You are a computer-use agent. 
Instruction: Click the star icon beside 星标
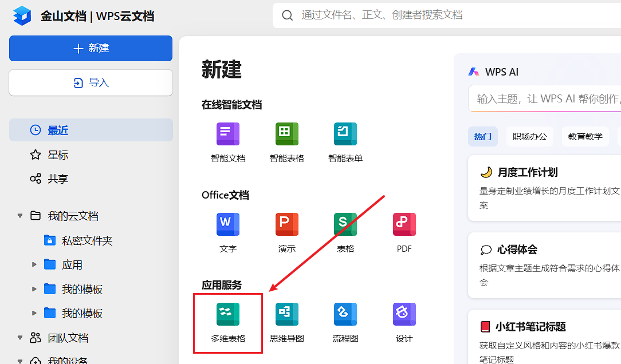pos(36,155)
